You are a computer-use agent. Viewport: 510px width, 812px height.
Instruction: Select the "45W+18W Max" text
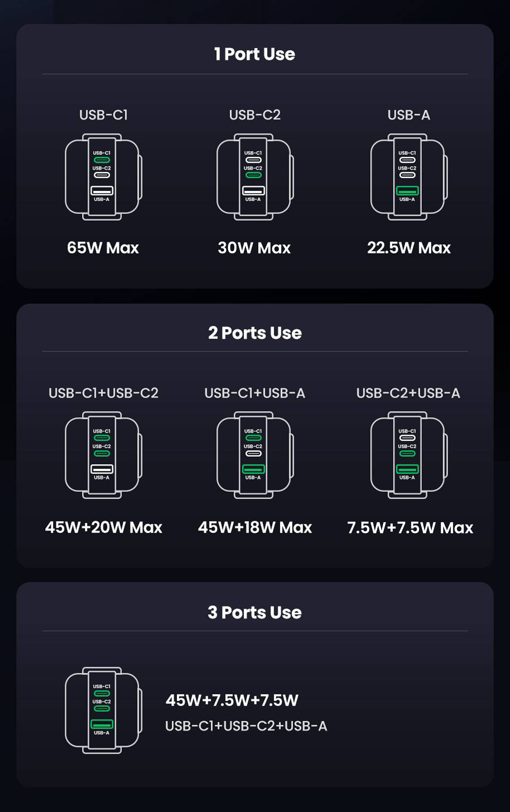(x=255, y=527)
